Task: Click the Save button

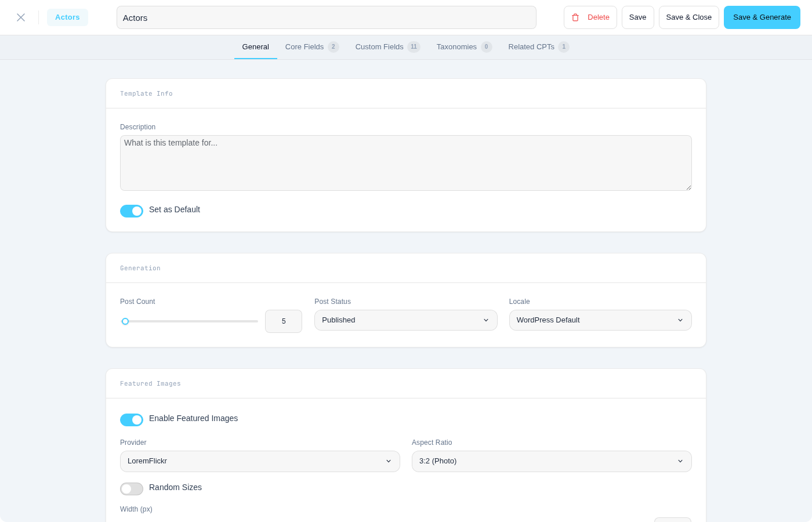Action: (637, 17)
